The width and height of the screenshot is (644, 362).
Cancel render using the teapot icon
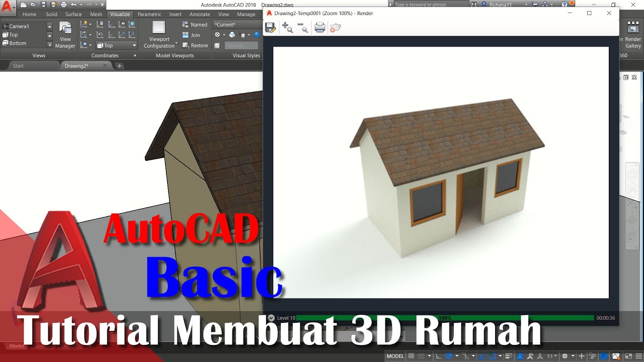(335, 28)
